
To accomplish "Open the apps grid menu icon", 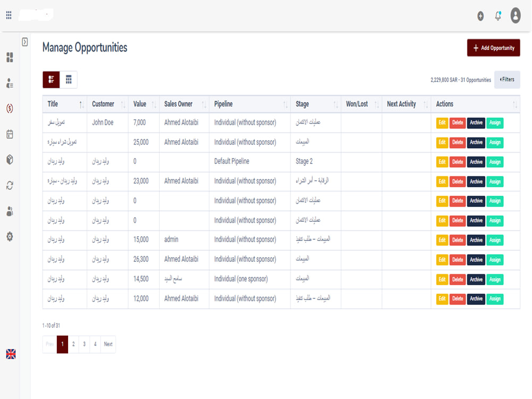I will (x=9, y=15).
